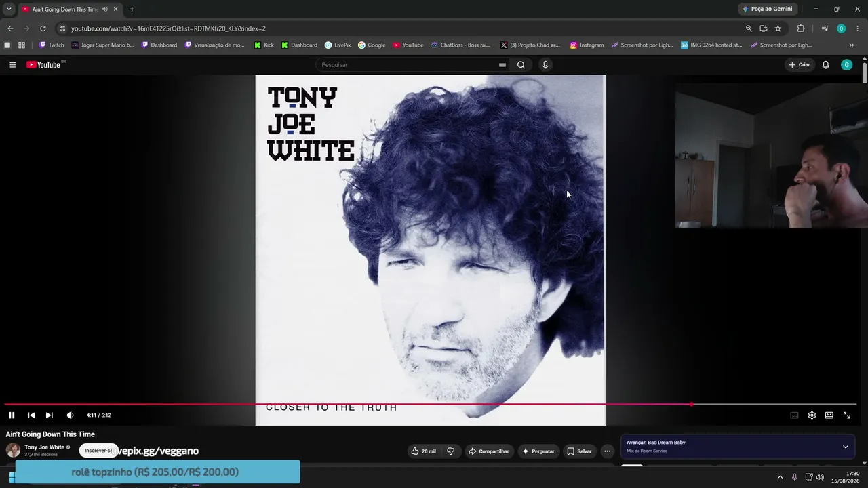Viewport: 868px width, 488px height.
Task: Open a new browser tab
Action: pos(132,9)
